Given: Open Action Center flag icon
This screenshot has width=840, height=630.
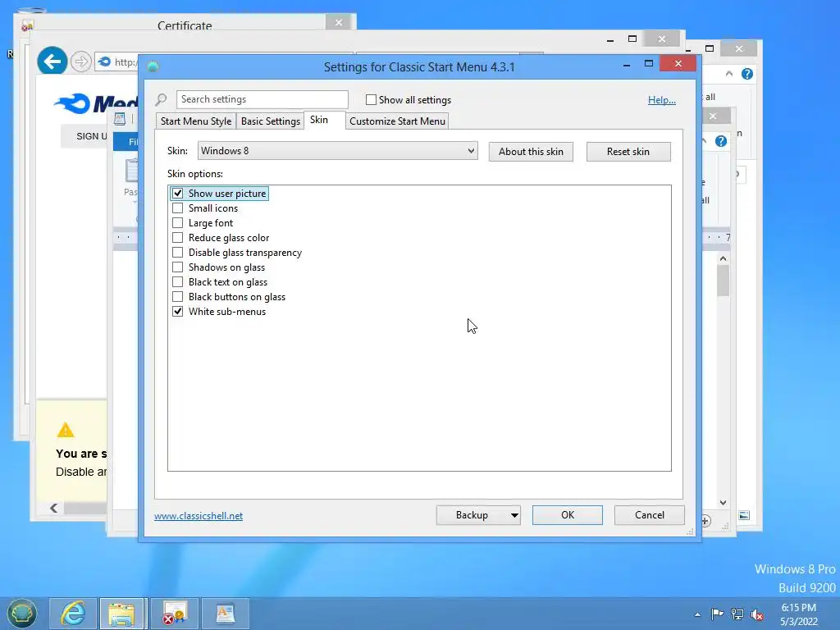Looking at the screenshot, I should pyautogui.click(x=717, y=614).
